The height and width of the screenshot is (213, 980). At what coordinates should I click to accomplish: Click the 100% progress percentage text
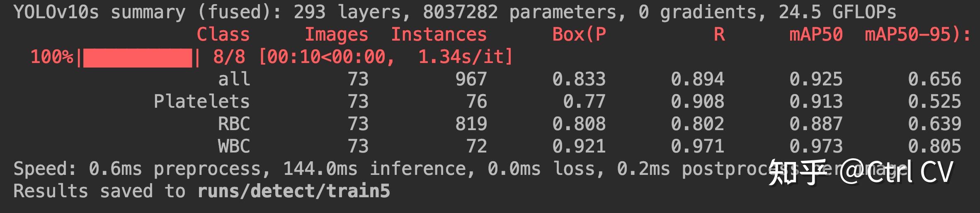52,57
